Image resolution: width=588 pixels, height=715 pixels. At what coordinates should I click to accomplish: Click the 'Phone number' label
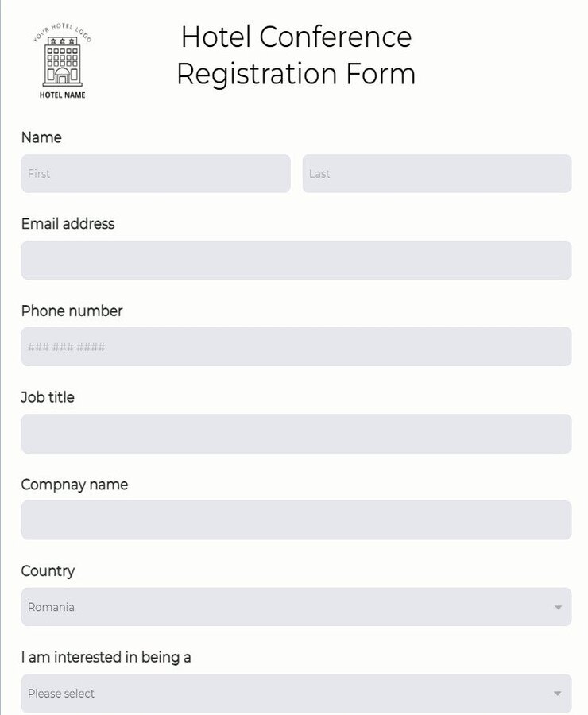pyautogui.click(x=72, y=311)
